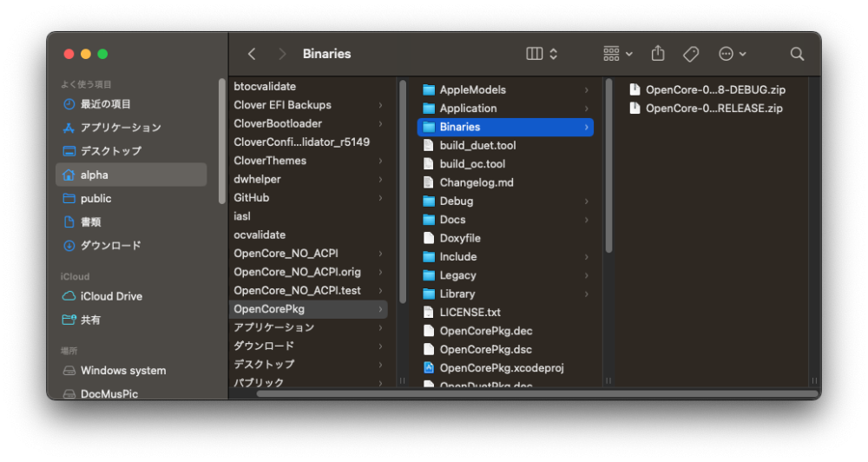Go back with the toolbar back arrow

click(252, 54)
